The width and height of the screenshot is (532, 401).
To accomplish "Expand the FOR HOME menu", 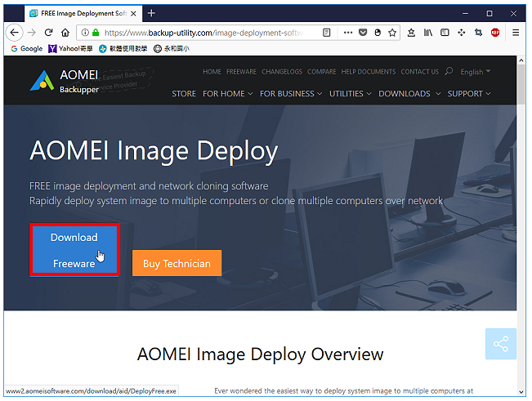I will coord(228,94).
